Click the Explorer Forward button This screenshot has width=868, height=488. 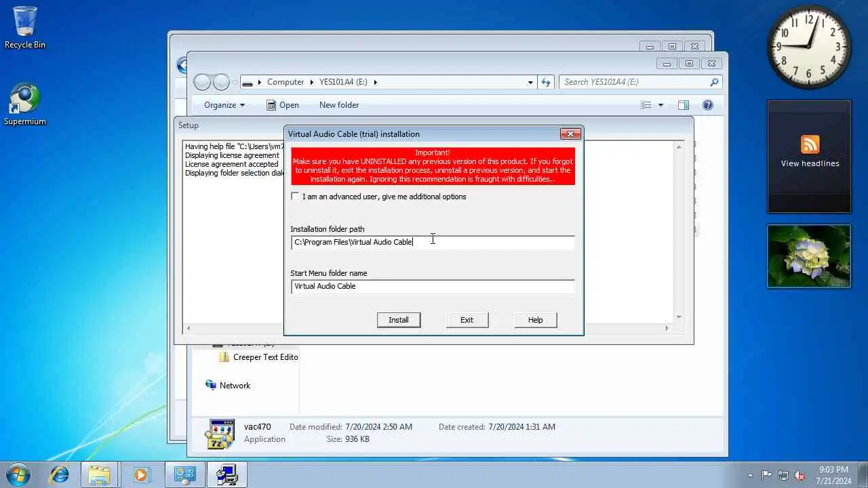[x=221, y=82]
